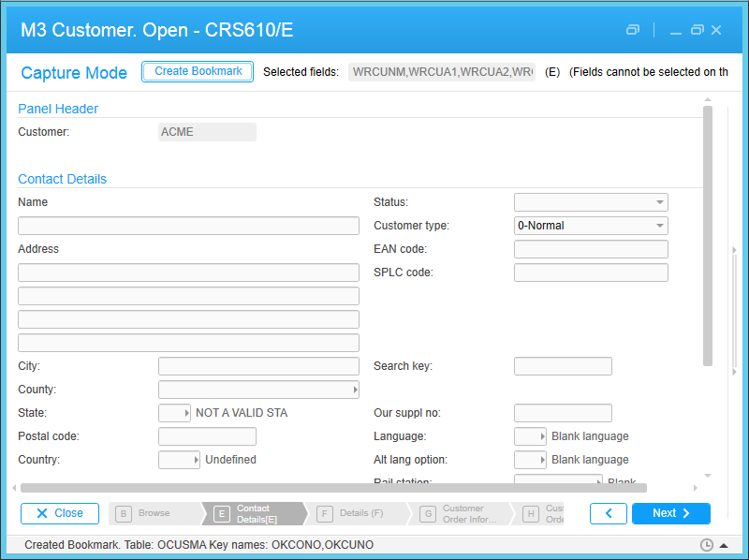749x560 pixels.
Task: Click the cascade windows icon in title bar
Action: [633, 30]
